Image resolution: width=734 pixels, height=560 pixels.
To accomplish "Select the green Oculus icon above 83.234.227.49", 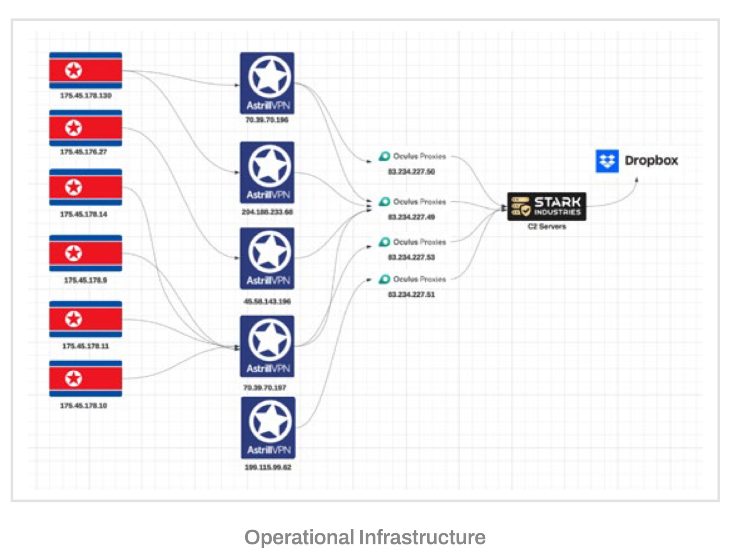I will tap(384, 201).
